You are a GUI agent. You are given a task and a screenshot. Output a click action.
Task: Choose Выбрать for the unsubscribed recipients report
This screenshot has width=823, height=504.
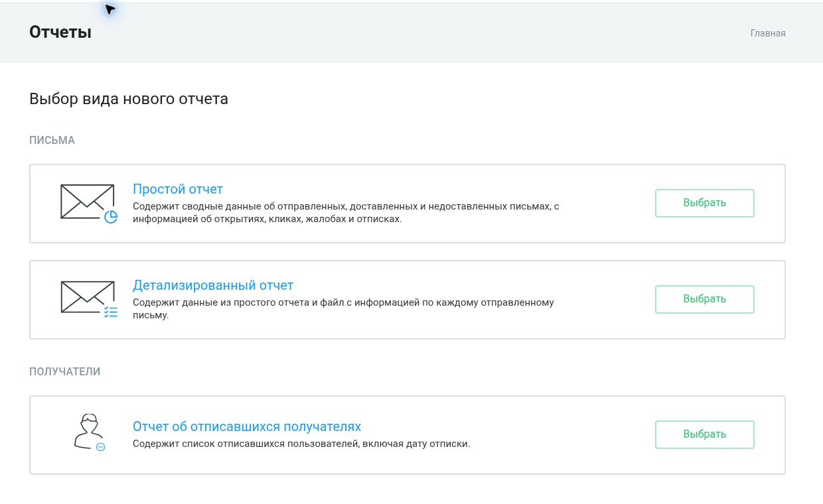click(x=705, y=434)
